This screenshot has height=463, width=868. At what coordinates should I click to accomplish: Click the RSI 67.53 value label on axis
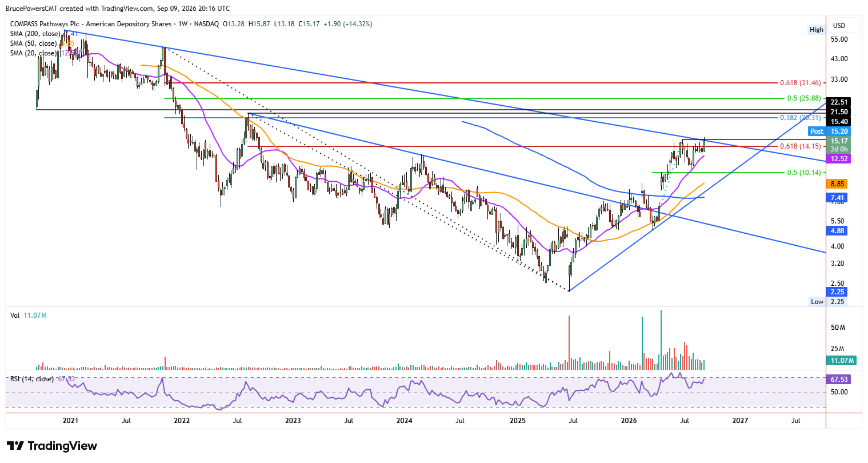click(839, 380)
